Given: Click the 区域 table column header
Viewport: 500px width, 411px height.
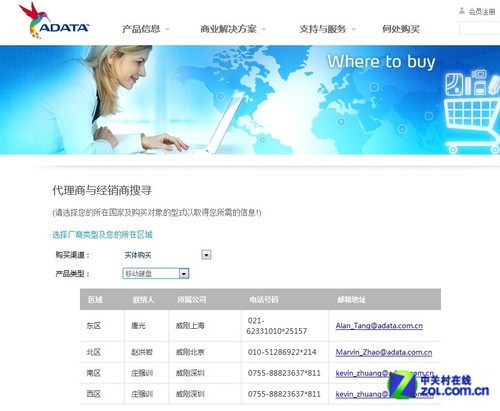Looking at the screenshot, I should (x=95, y=300).
